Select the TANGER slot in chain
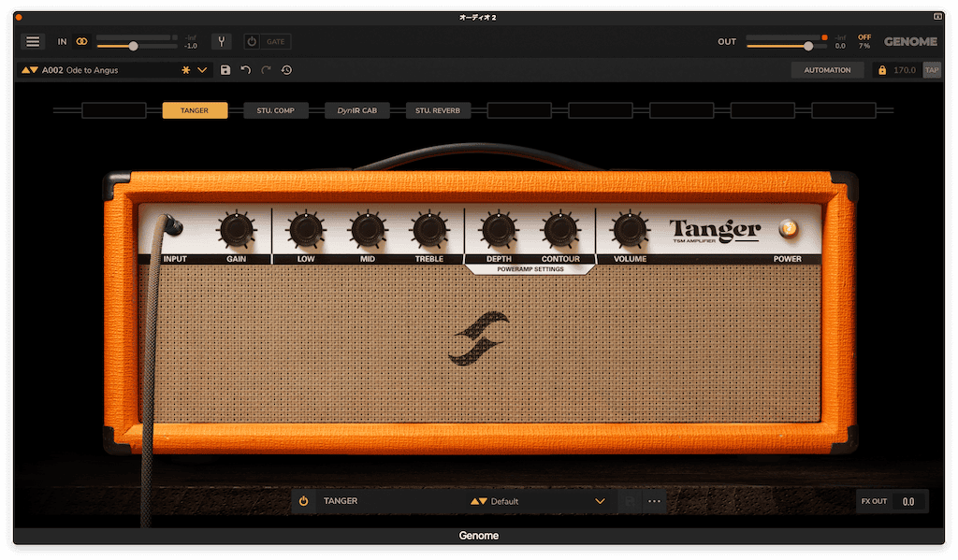958x560 pixels. [195, 110]
